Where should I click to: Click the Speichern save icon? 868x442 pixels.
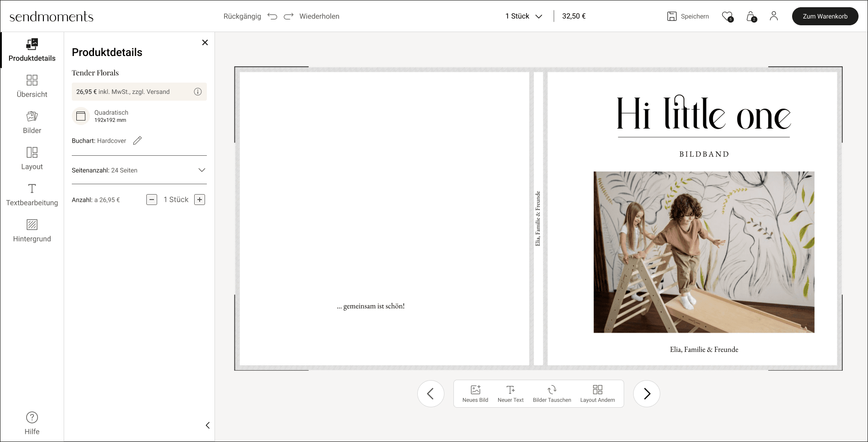(x=672, y=16)
